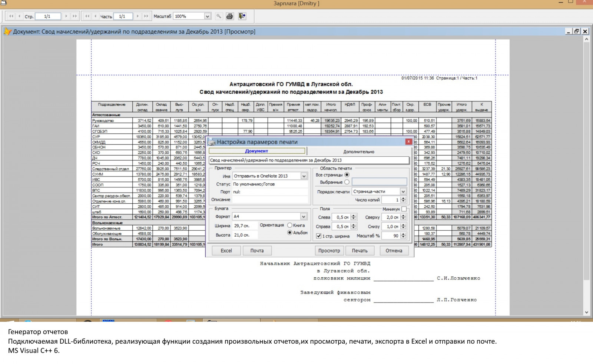Viewport: 593px width, 364px height.
Task: Switch to the 'Дополнительно' tab
Action: click(x=359, y=151)
